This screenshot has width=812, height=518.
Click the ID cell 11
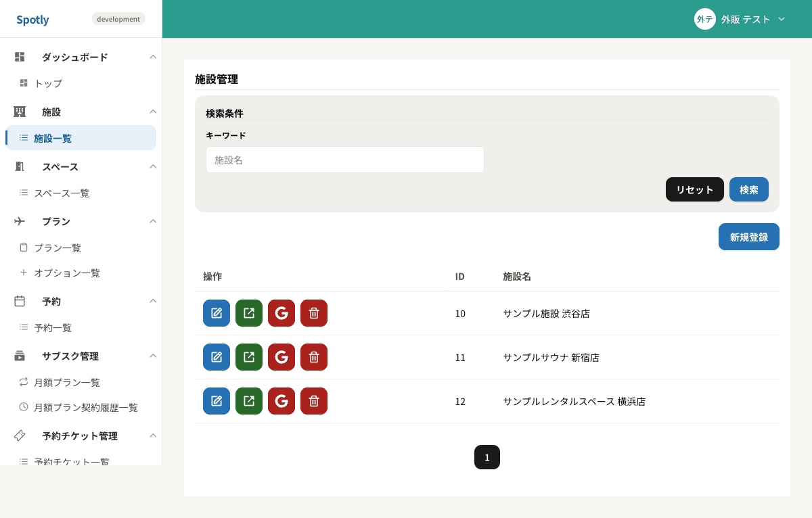[460, 358]
